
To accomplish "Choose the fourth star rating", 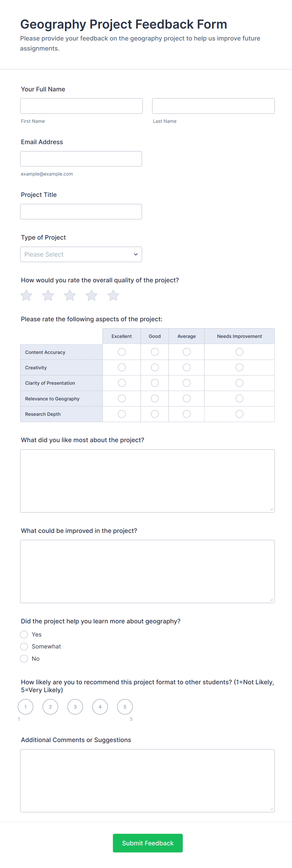I will pyautogui.click(x=92, y=296).
